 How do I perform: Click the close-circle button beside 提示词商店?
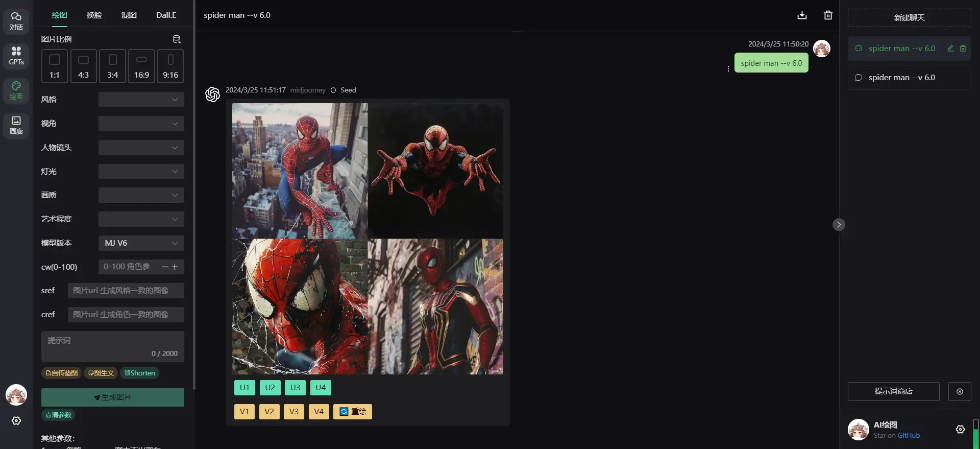coord(960,391)
